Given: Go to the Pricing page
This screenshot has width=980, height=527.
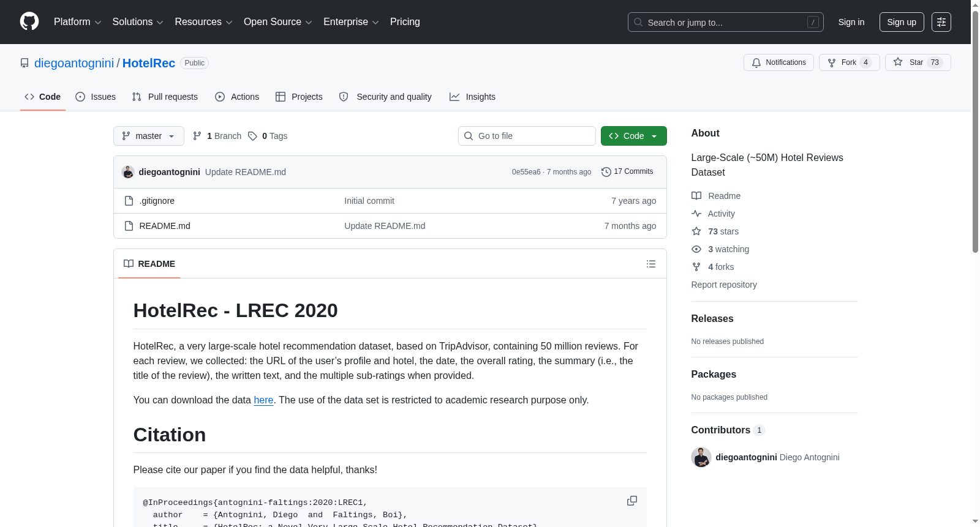Looking at the screenshot, I should [x=405, y=22].
